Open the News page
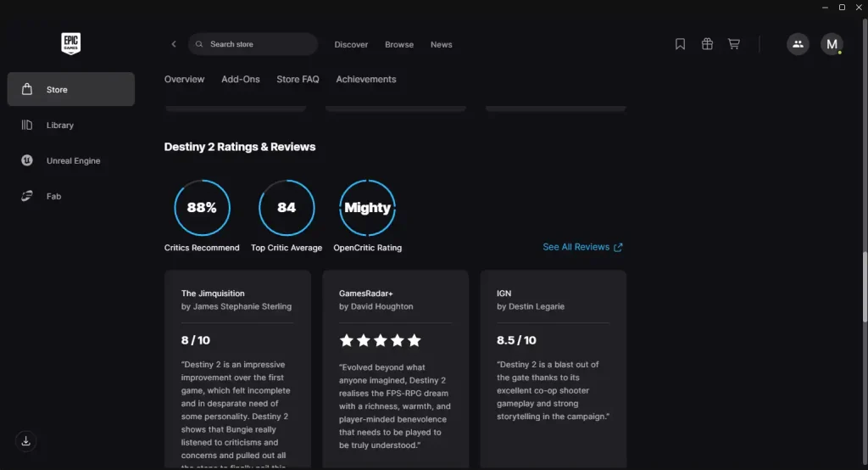This screenshot has width=868, height=470. click(x=441, y=44)
